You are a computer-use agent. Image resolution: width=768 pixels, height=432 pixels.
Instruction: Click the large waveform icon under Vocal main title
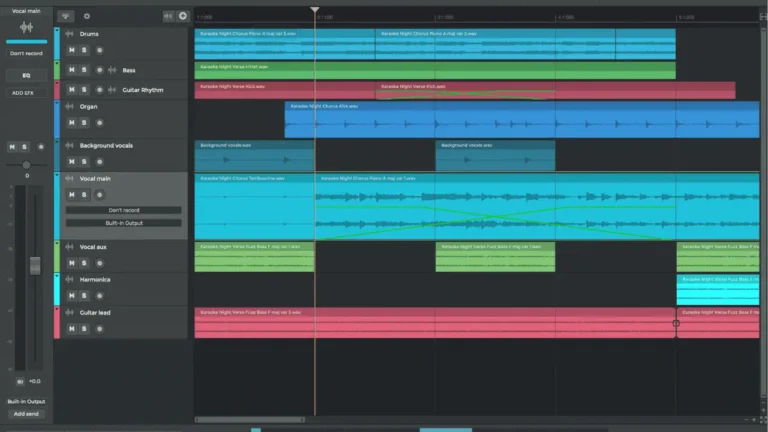click(26, 27)
